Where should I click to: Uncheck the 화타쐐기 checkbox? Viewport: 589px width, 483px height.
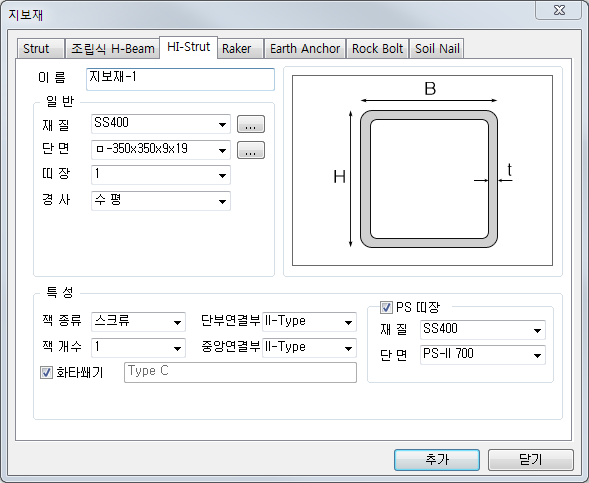point(46,372)
